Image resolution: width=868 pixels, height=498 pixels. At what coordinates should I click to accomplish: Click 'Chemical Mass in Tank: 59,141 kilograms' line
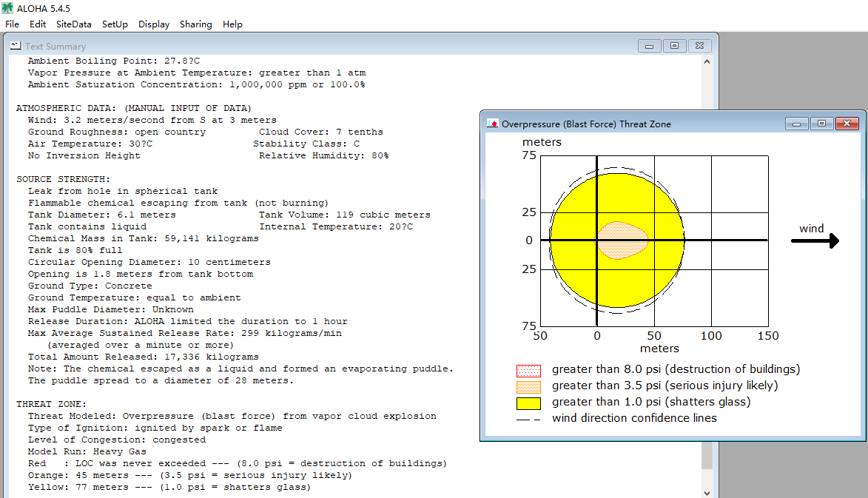click(x=143, y=238)
